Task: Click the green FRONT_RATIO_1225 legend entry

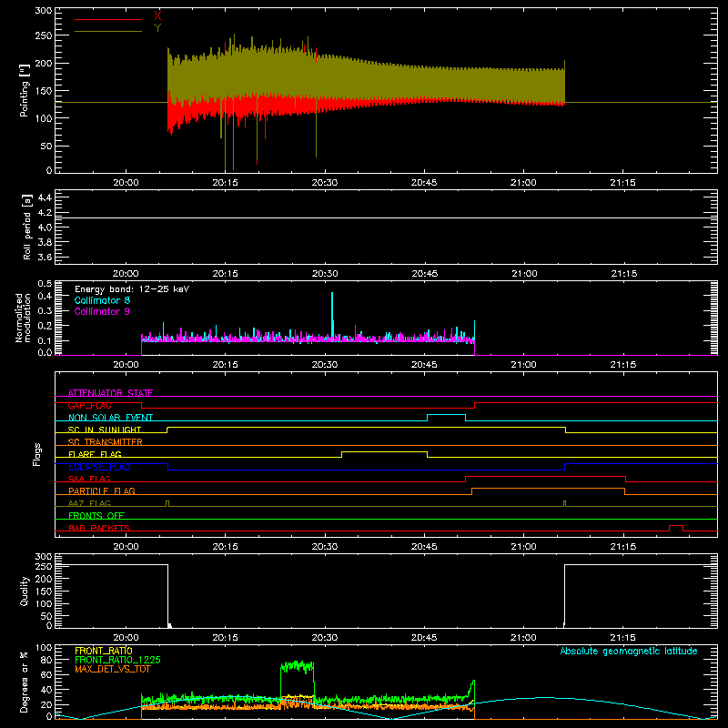Action: 118,660
